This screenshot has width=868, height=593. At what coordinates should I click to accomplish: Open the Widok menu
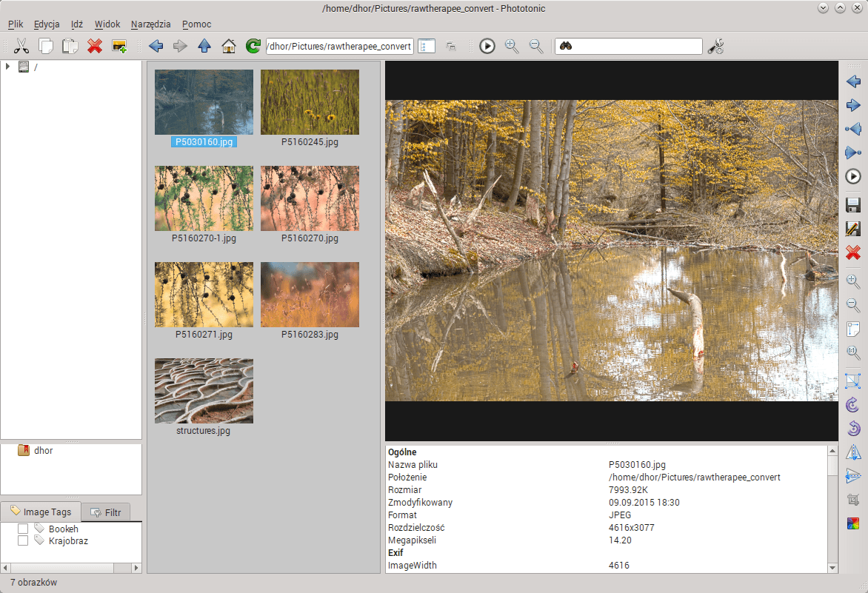click(107, 24)
